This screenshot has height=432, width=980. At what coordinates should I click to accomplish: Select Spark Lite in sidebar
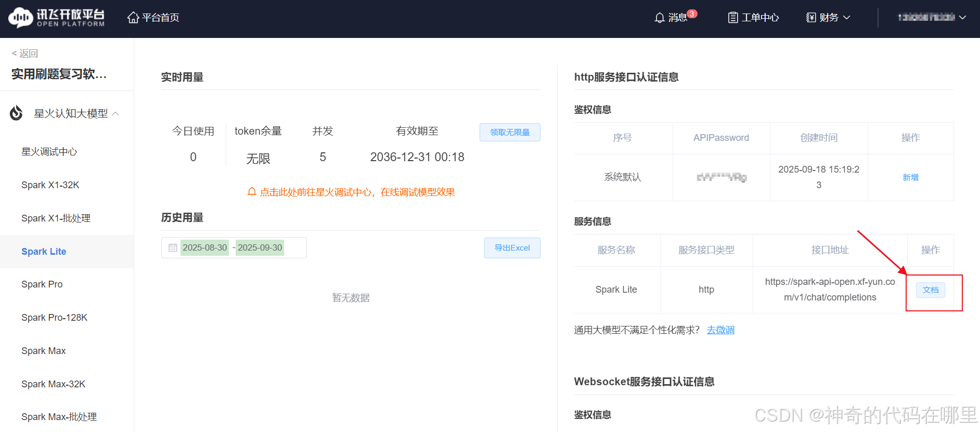coord(44,252)
